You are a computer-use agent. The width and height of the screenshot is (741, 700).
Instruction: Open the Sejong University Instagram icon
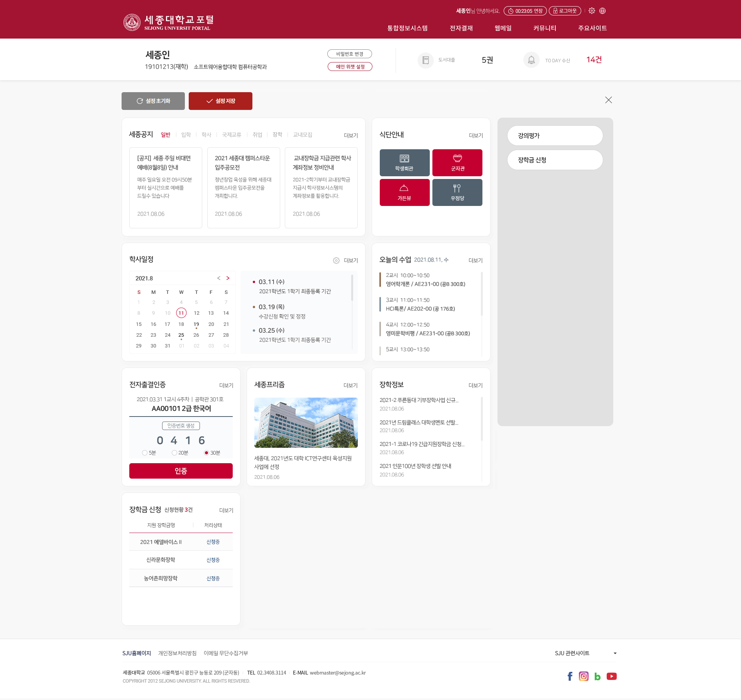click(584, 676)
